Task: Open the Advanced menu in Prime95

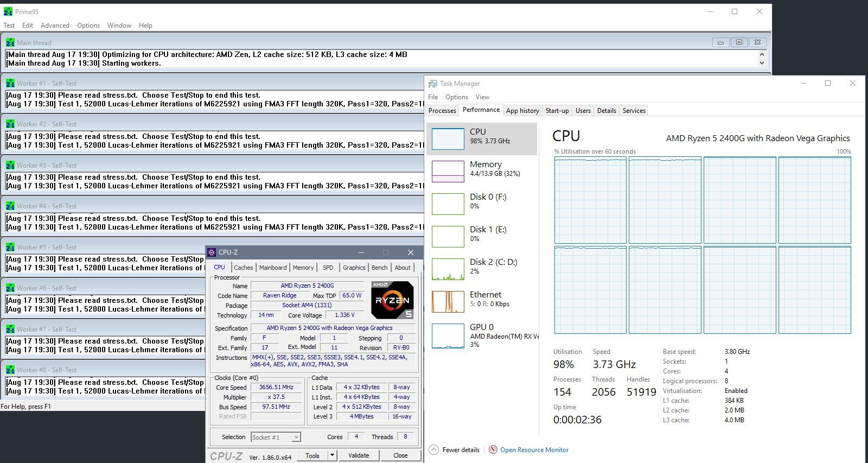Action: pyautogui.click(x=55, y=26)
